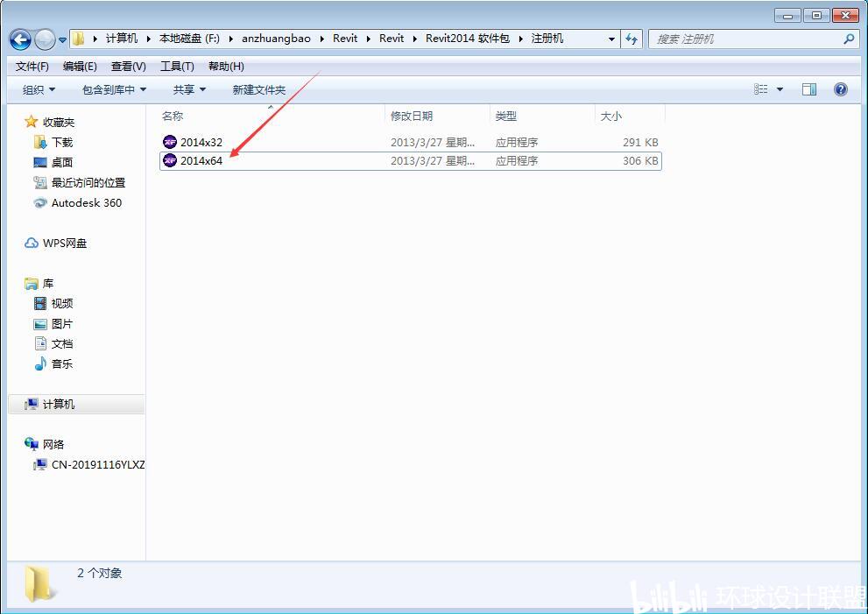This screenshot has height=614, width=868.
Task: Click the folder icon in address bar
Action: (79, 39)
